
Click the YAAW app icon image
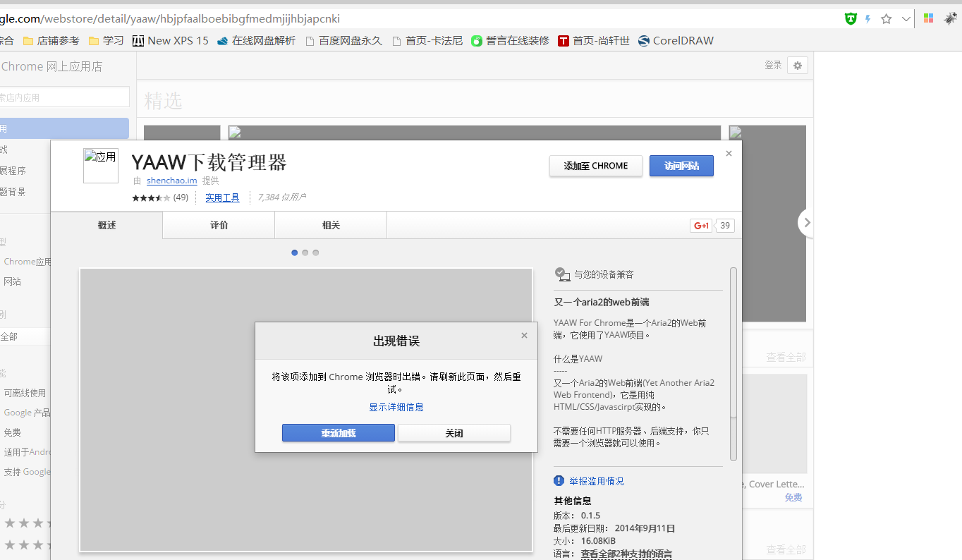pos(101,166)
